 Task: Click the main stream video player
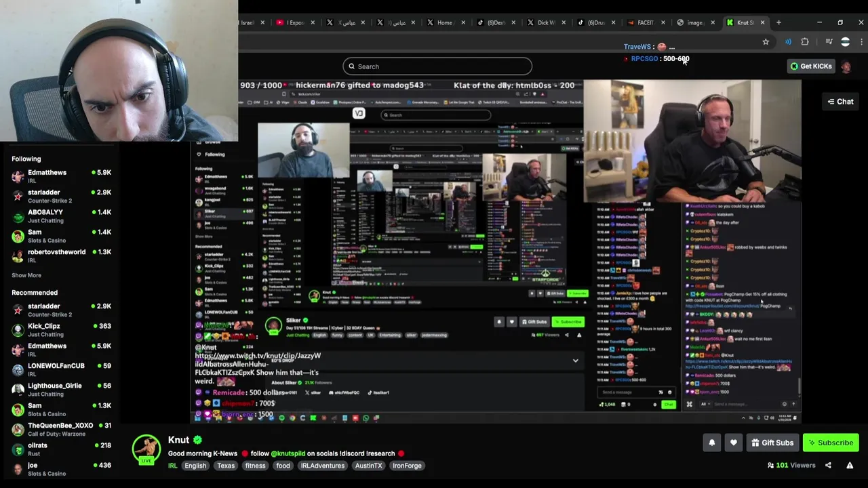point(495,252)
